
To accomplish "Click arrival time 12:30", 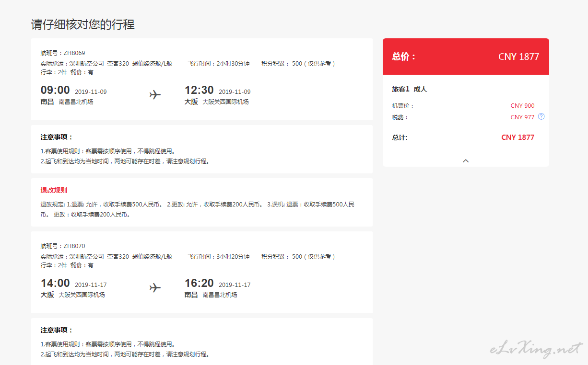I will pyautogui.click(x=199, y=90).
